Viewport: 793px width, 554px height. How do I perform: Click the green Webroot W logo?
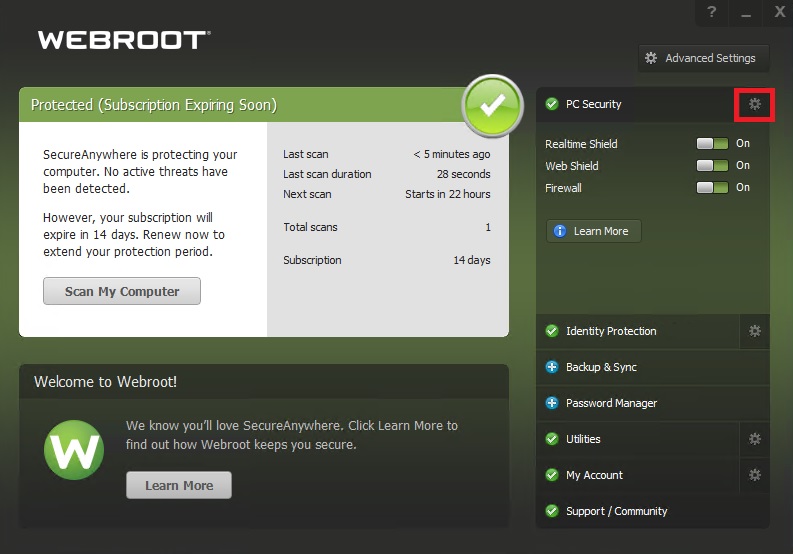click(x=74, y=450)
